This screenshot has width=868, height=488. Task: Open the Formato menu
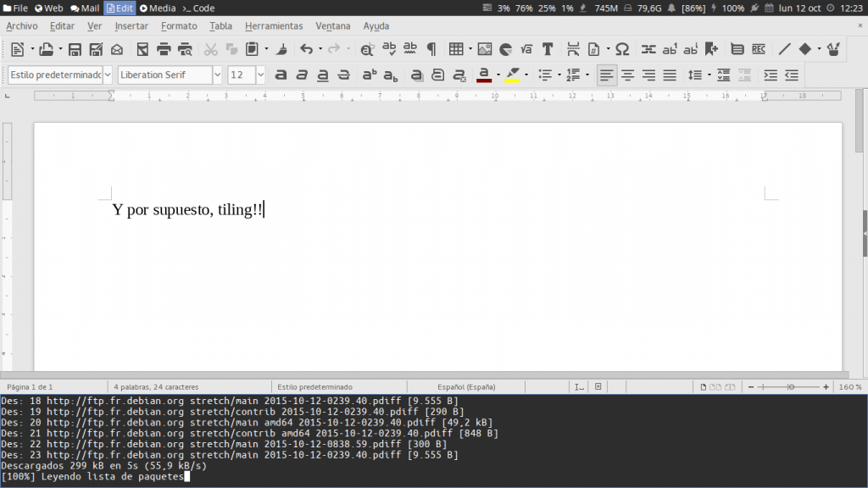pos(179,26)
